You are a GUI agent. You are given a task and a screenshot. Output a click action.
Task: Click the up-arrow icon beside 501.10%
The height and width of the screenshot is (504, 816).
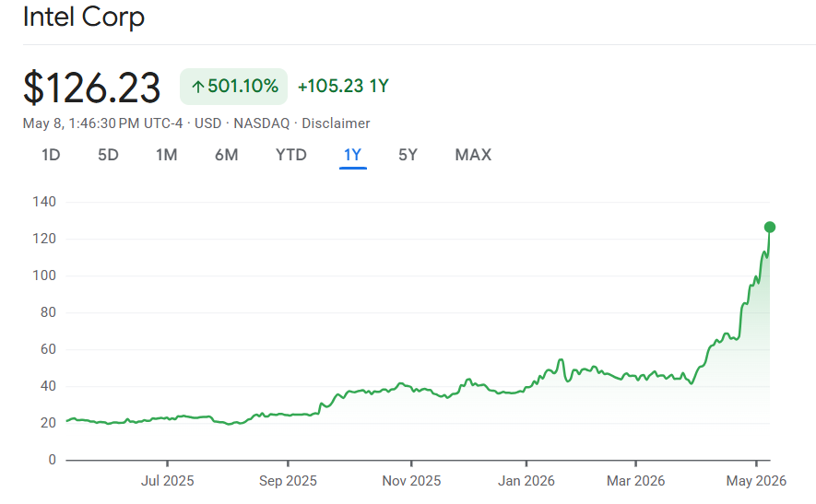coord(197,87)
